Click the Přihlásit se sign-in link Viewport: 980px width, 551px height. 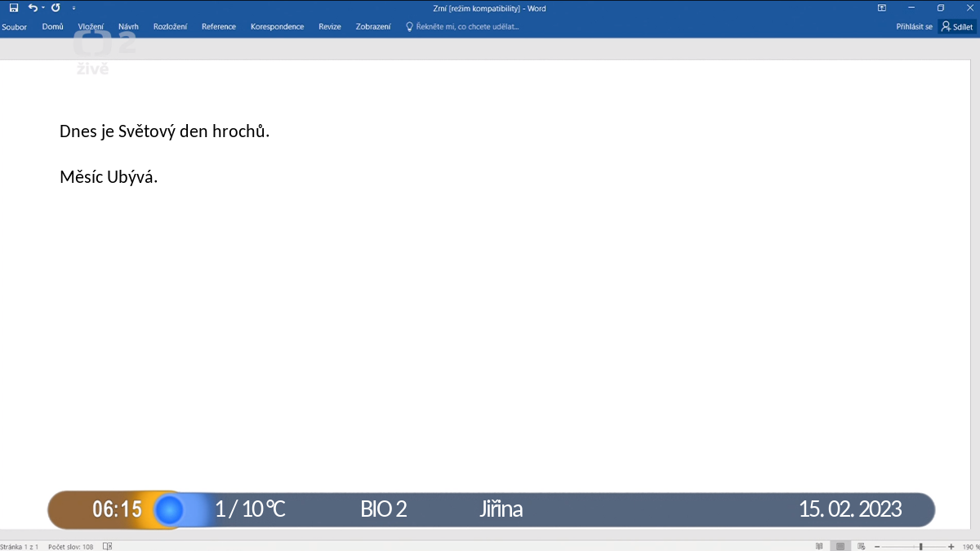[914, 27]
